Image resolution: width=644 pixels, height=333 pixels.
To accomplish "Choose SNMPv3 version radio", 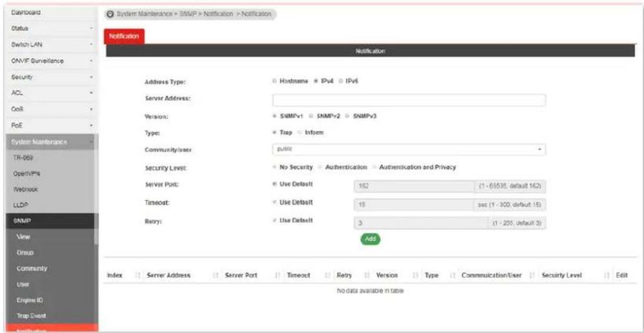I will tap(348, 116).
